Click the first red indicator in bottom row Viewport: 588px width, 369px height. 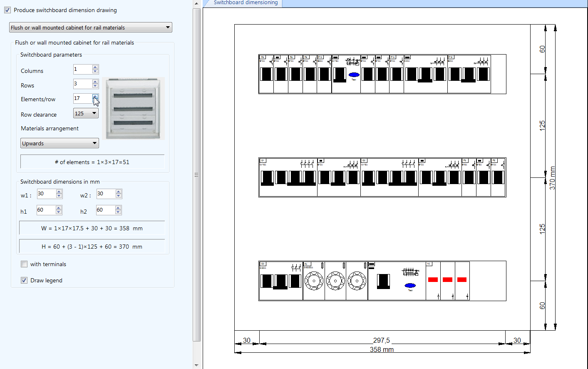433,279
